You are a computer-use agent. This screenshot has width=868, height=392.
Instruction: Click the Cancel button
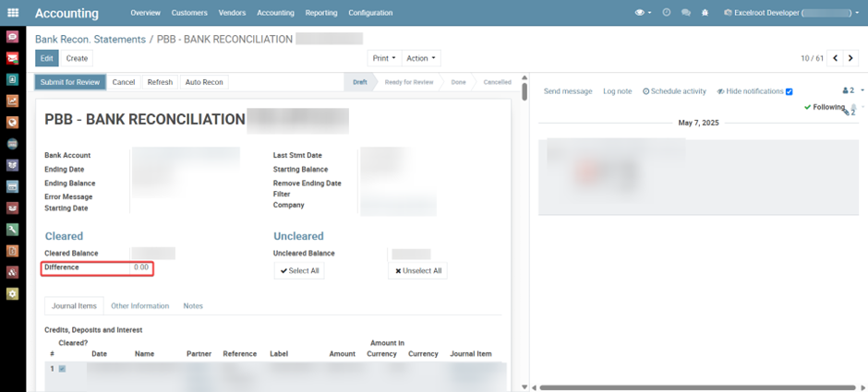pos(124,82)
